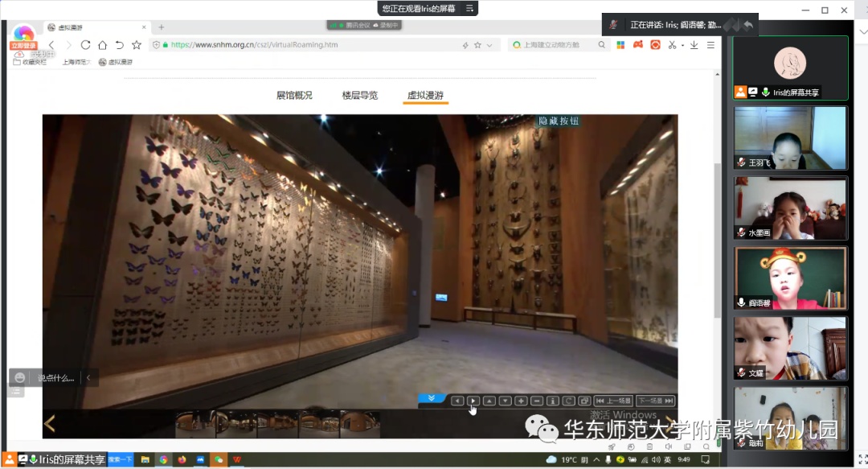
Task: Click the rotate right arrow in tour controls
Action: click(473, 401)
